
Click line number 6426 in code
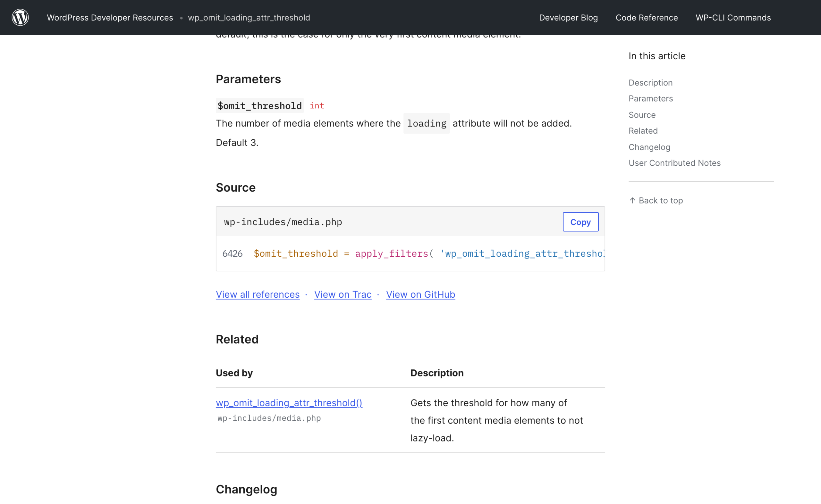tap(232, 254)
